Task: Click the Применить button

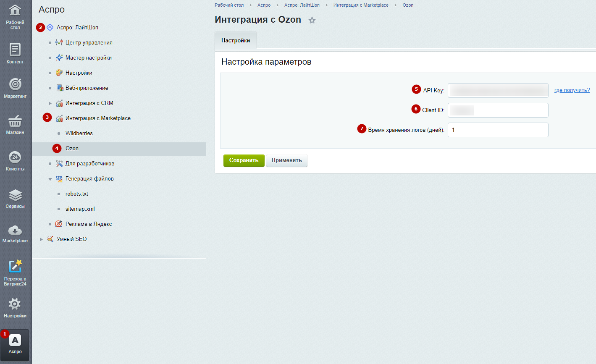Action: click(287, 160)
